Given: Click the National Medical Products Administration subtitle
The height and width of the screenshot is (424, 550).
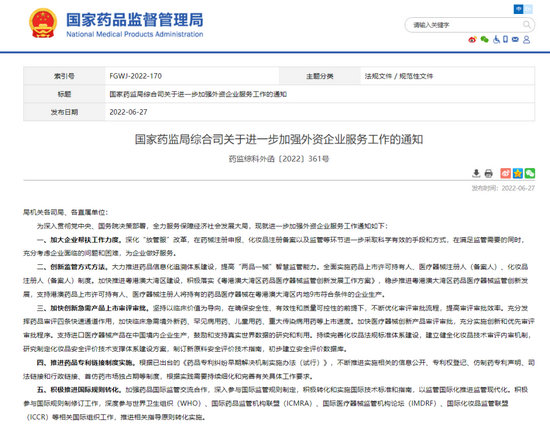Looking at the screenshot, I should (135, 34).
